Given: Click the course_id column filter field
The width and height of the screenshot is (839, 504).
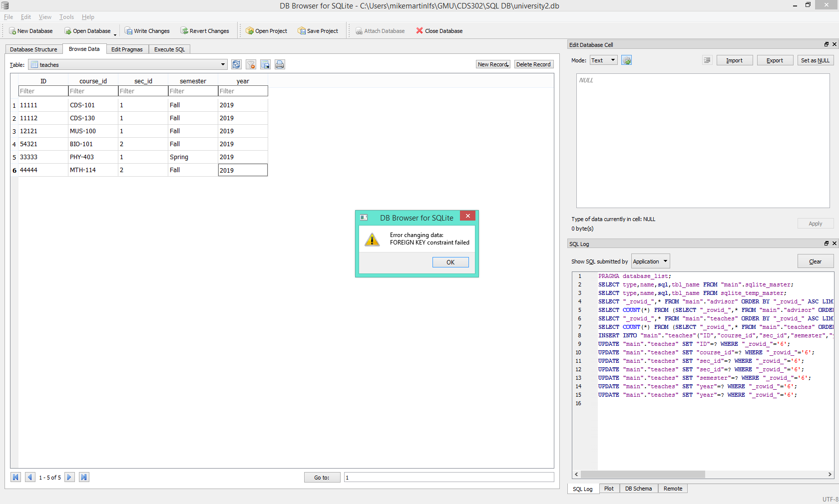Looking at the screenshot, I should tap(93, 91).
